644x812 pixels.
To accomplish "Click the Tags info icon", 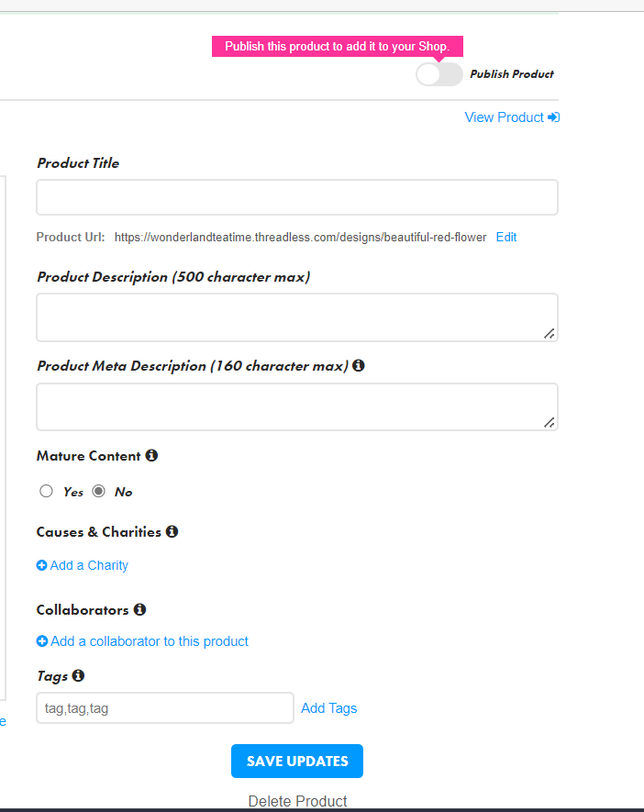I will 78,675.
